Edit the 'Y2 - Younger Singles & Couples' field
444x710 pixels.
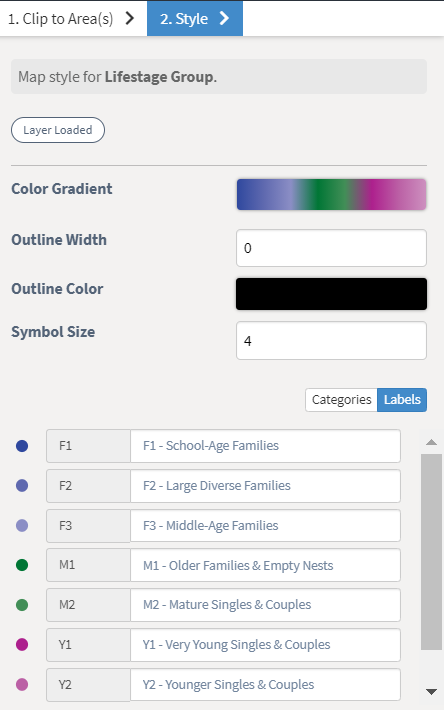(x=265, y=685)
